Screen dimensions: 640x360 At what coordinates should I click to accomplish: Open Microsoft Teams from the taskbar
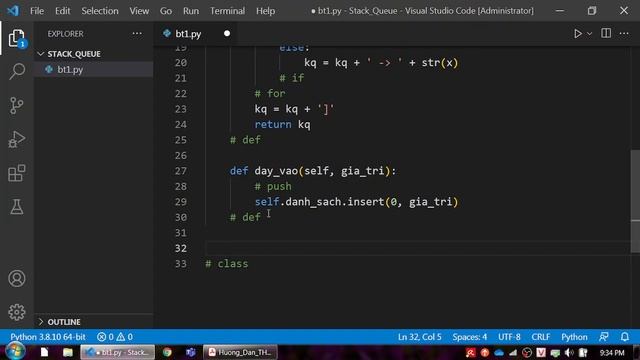(190, 352)
